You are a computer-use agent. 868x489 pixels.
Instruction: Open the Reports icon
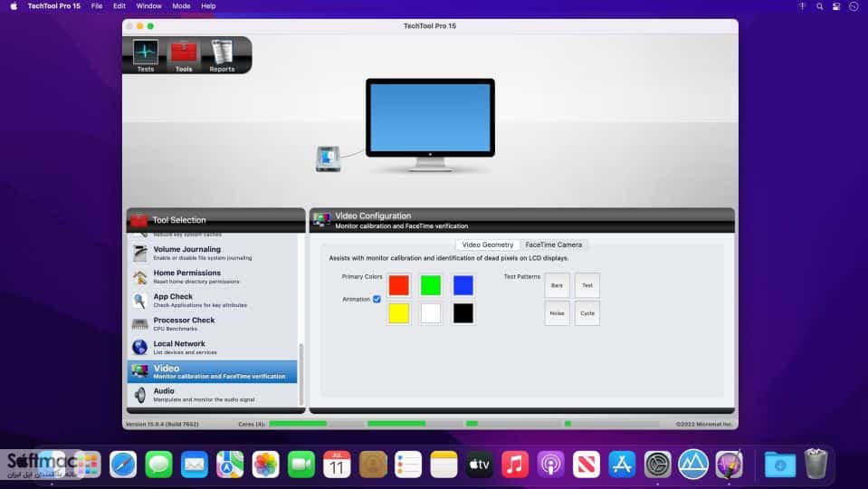222,56
